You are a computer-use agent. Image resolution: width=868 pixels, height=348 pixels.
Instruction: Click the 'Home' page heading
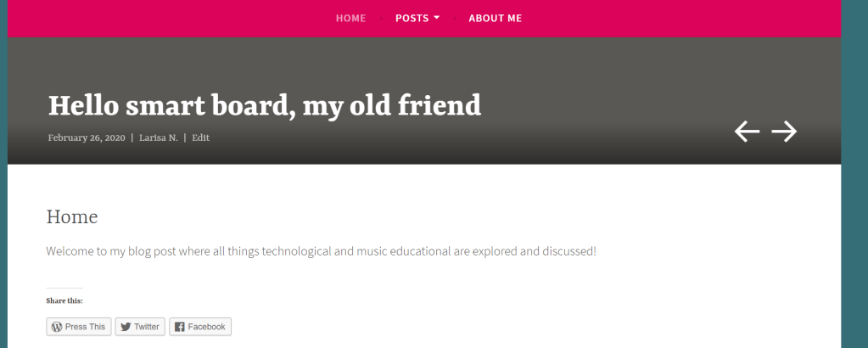pos(72,217)
